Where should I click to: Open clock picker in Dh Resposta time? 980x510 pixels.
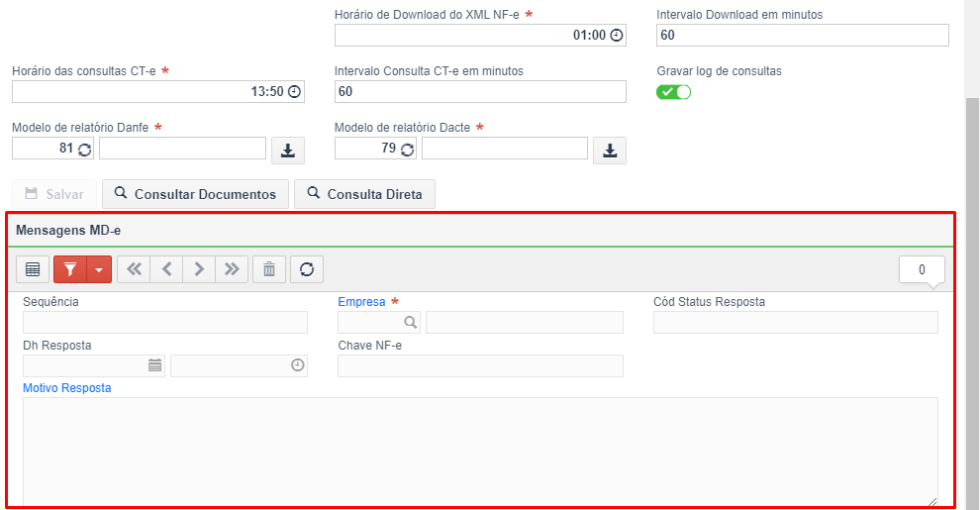(298, 365)
